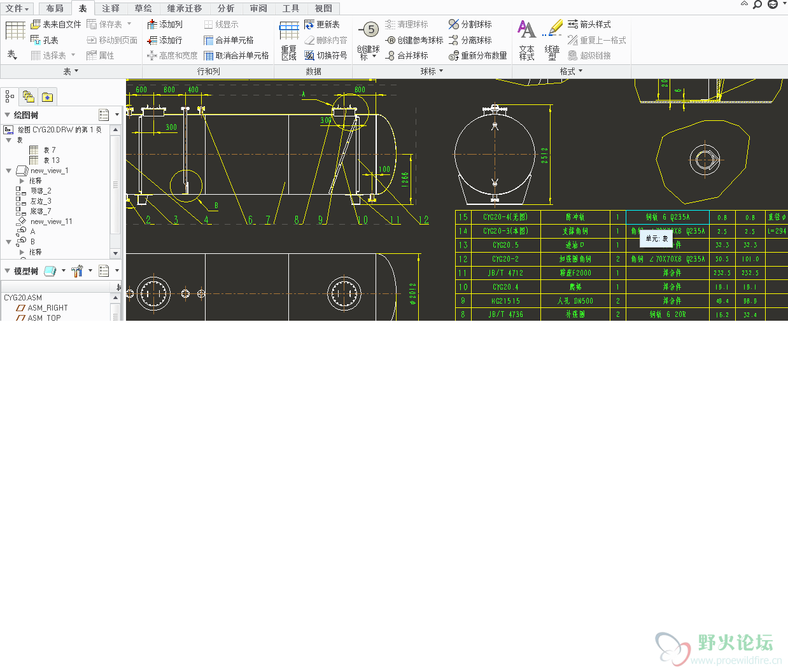Collapse the 模型树 (Model Tree) section

8,271
